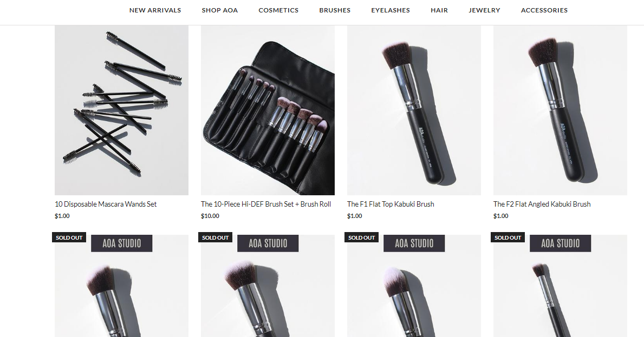
Task: Follow the F2 Flat Angled Kabuki Brush link
Action: click(x=542, y=204)
